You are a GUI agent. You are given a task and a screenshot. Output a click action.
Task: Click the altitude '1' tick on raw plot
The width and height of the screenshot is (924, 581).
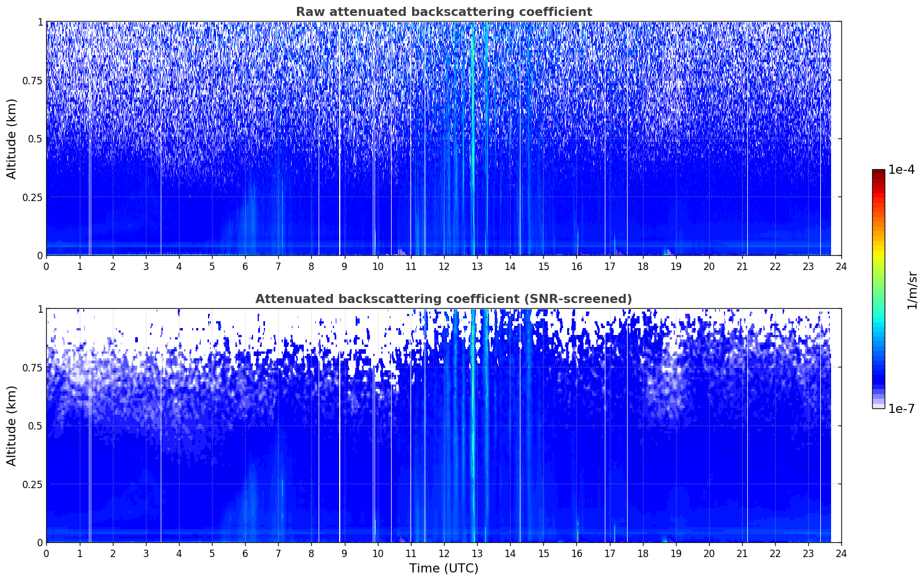click(x=40, y=22)
